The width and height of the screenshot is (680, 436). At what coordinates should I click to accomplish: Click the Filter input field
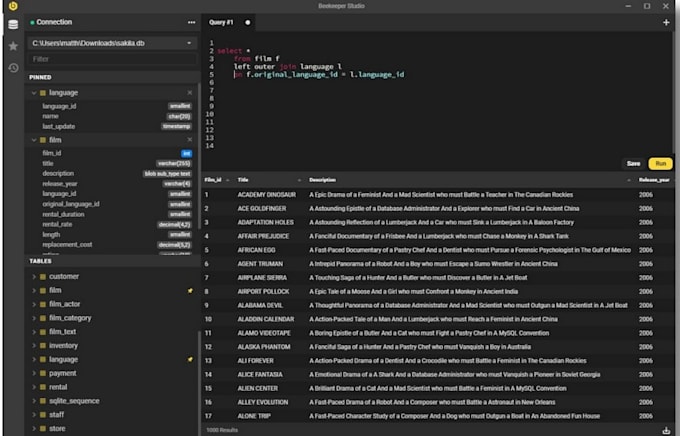coord(112,59)
